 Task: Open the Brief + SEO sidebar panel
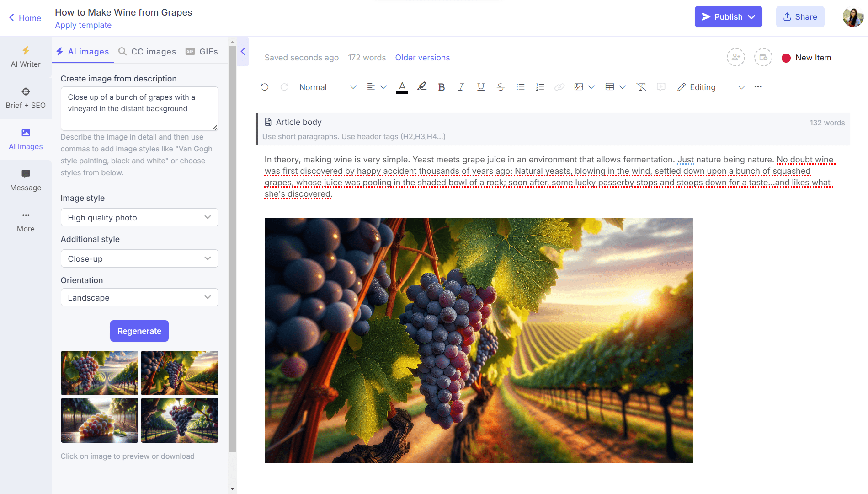click(x=26, y=98)
